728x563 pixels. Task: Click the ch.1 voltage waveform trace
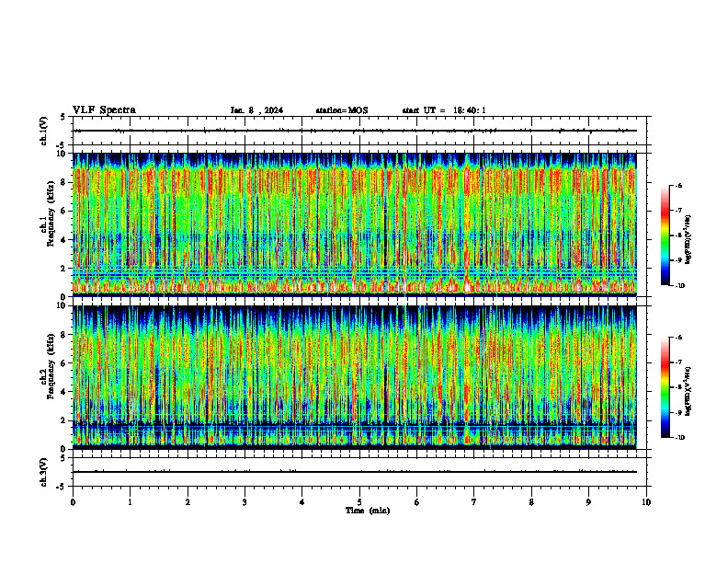pos(355,131)
